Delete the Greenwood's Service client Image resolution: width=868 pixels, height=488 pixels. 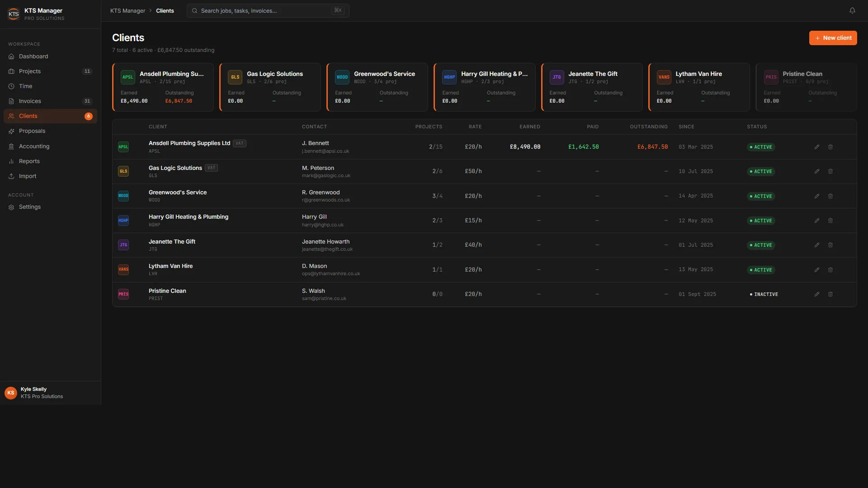click(x=830, y=196)
